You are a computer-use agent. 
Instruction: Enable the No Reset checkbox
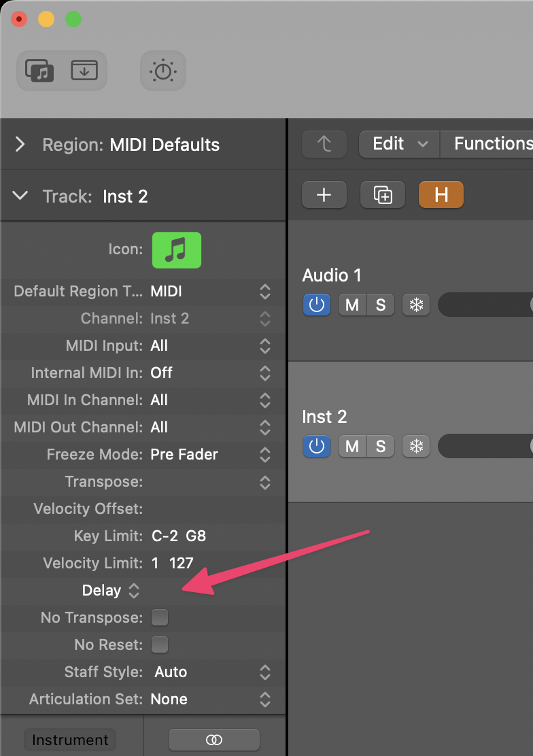click(x=160, y=645)
